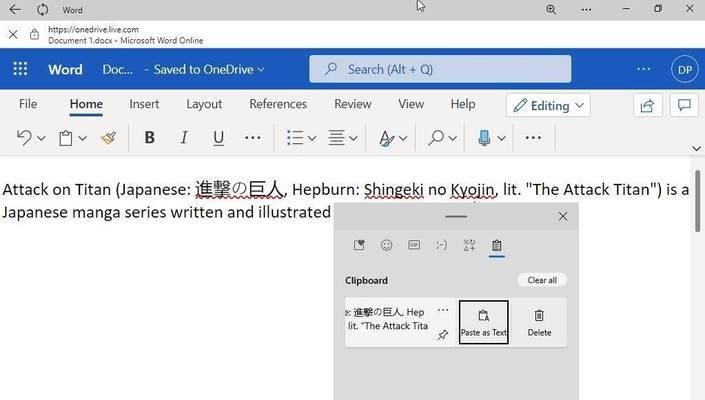Expand the Styles dropdown arrow

click(x=403, y=138)
